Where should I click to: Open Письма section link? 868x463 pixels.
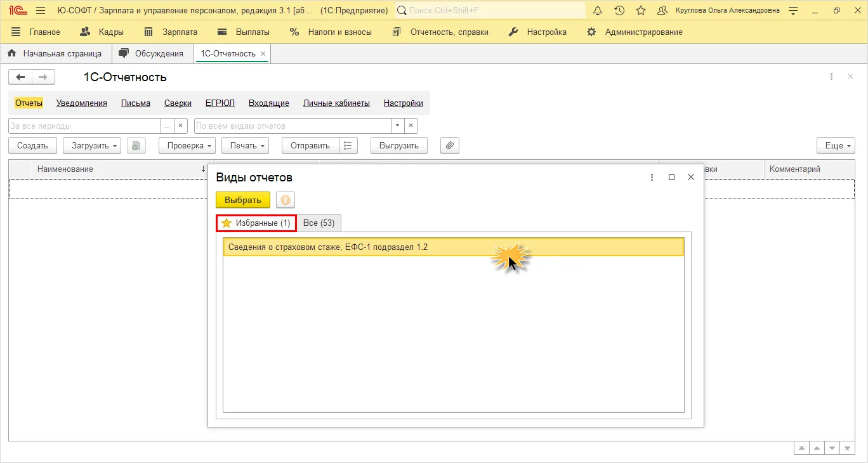(x=136, y=103)
